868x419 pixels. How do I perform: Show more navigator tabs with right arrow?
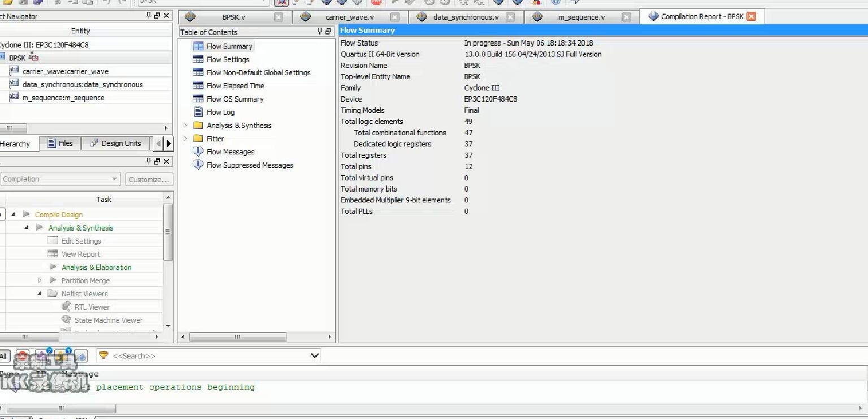pos(168,144)
